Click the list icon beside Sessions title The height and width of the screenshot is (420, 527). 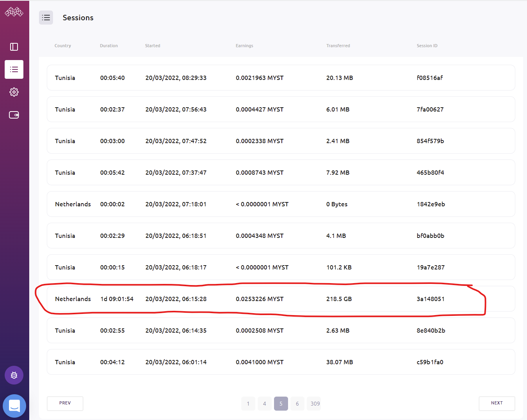coord(46,18)
